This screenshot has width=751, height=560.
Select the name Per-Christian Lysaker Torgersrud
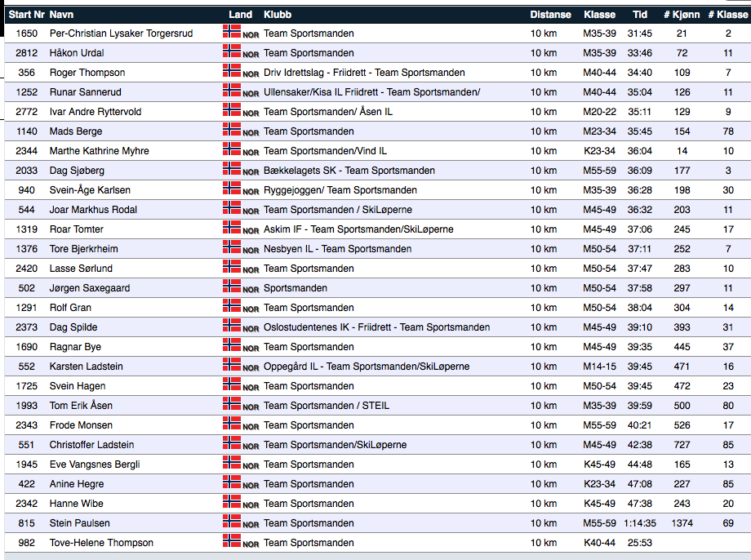point(121,33)
